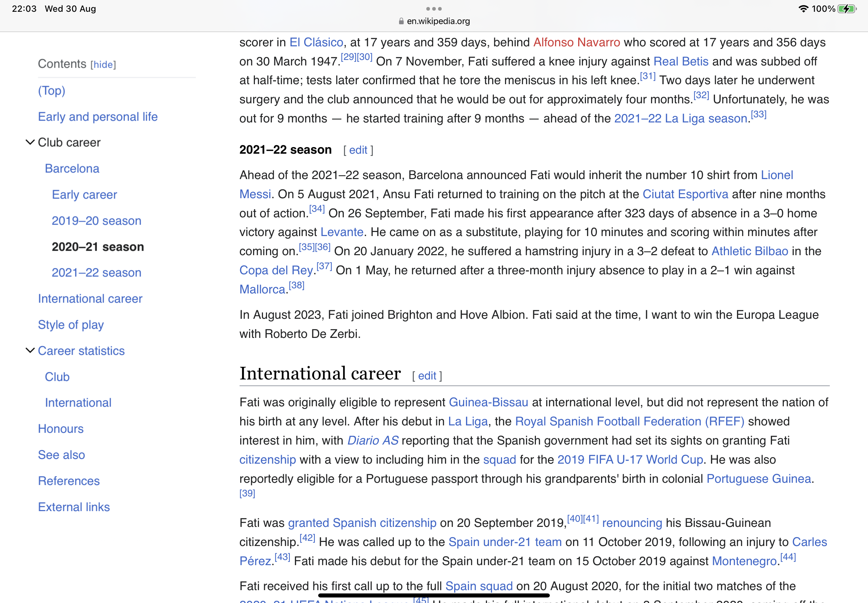This screenshot has width=868, height=603.
Task: Tap the home indicator bar
Action: pyautogui.click(x=434, y=595)
